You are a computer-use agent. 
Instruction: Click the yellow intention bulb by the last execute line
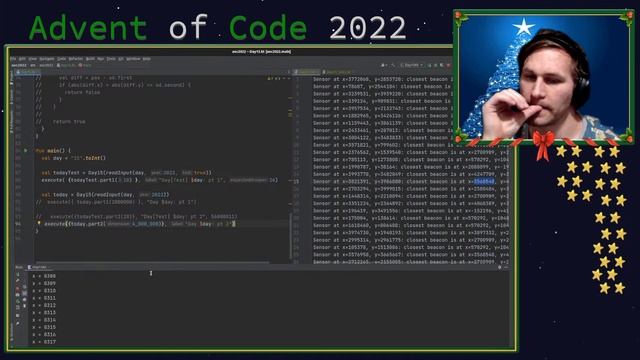pos(39,223)
